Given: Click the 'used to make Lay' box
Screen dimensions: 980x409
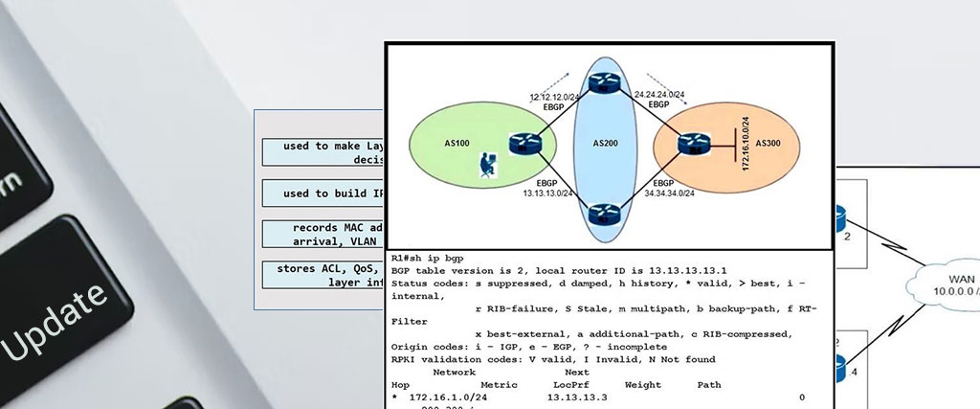Looking at the screenshot, I should pyautogui.click(x=322, y=152).
